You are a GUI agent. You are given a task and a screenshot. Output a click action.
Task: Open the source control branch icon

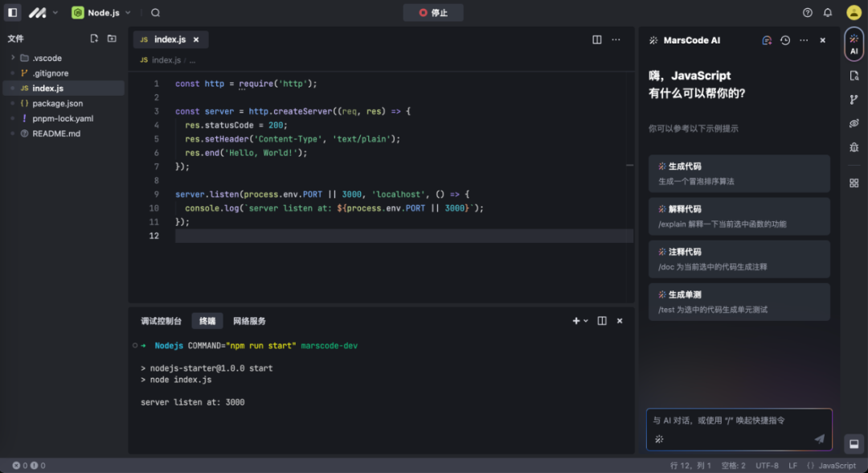(854, 100)
